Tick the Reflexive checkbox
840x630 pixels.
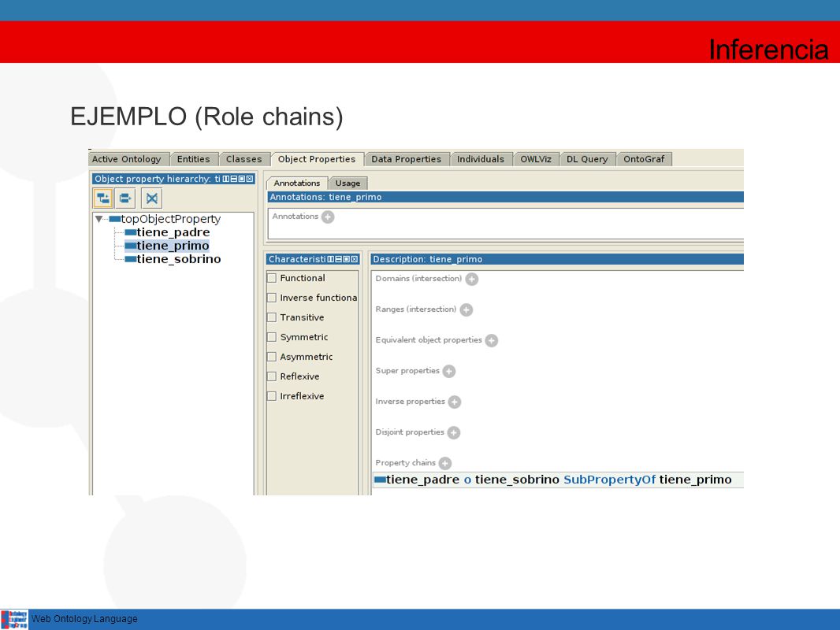(x=272, y=376)
